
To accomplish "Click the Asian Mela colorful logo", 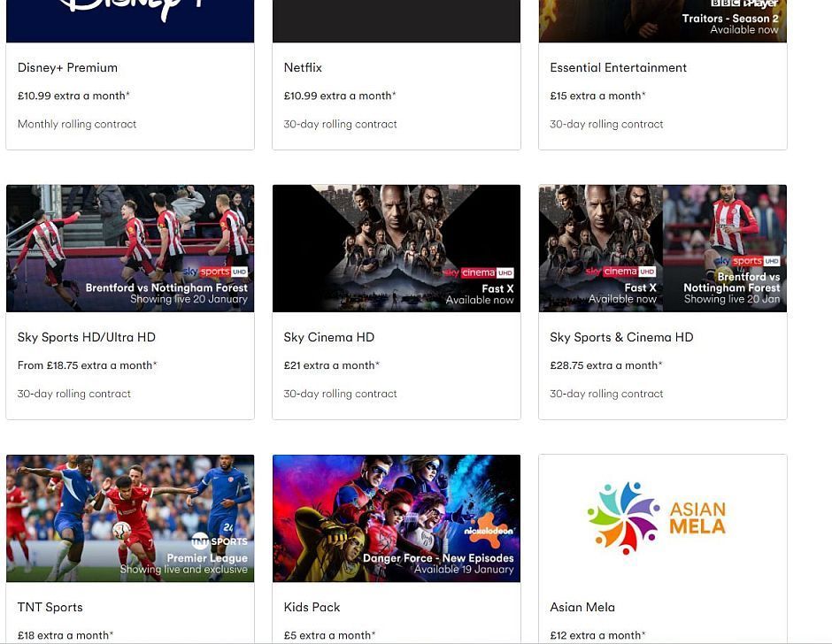I will tap(657, 518).
